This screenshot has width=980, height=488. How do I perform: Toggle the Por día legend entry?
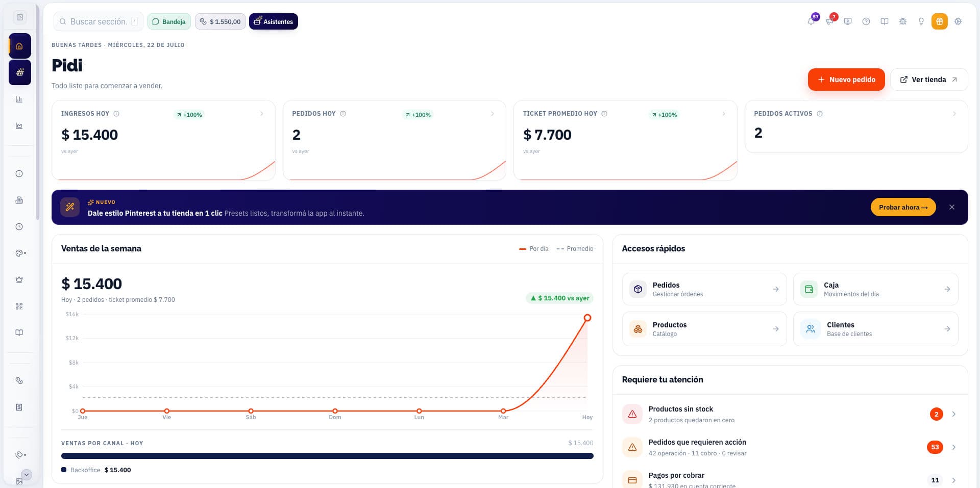coord(533,249)
